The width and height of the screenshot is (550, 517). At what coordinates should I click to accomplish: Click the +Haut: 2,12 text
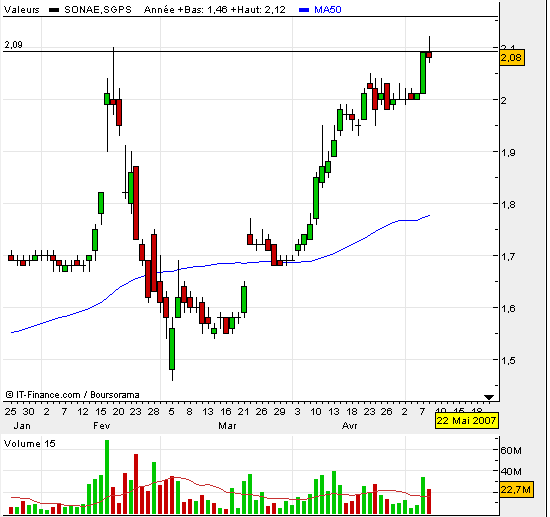tap(258, 9)
